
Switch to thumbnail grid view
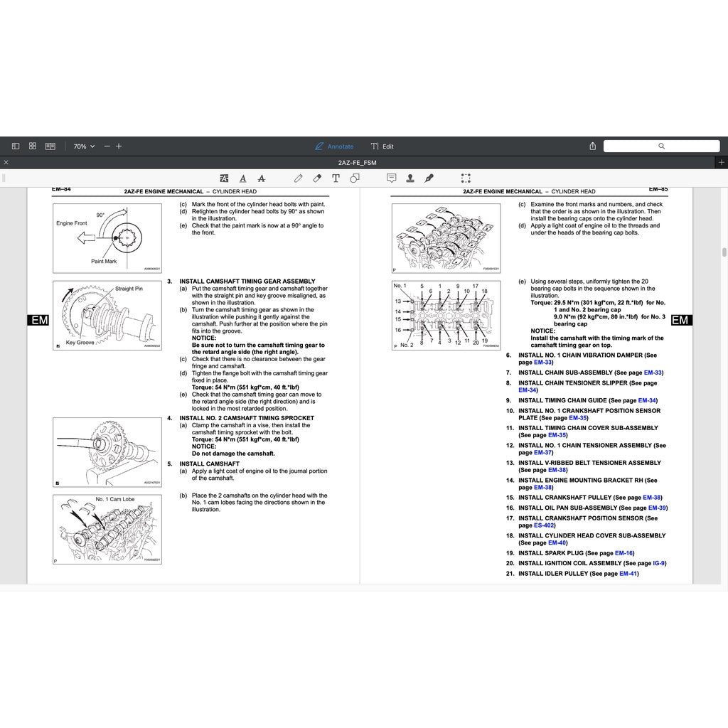pyautogui.click(x=33, y=146)
